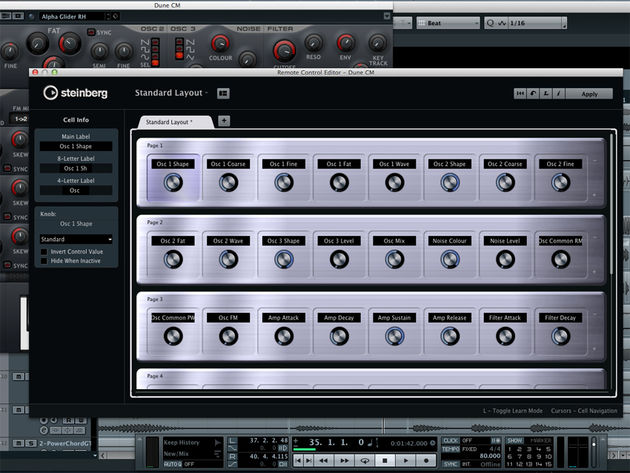Select the Osc 2 Shape knob

[x=450, y=182]
